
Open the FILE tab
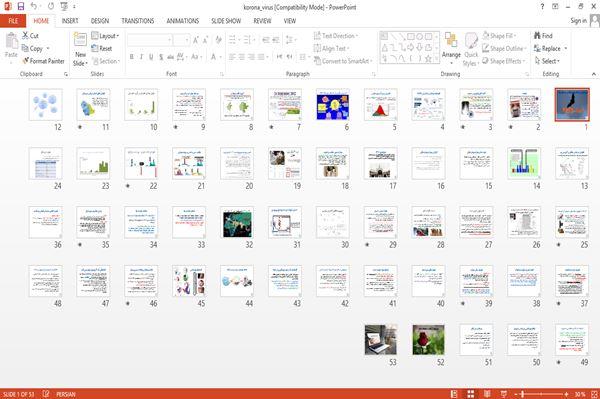[x=13, y=21]
